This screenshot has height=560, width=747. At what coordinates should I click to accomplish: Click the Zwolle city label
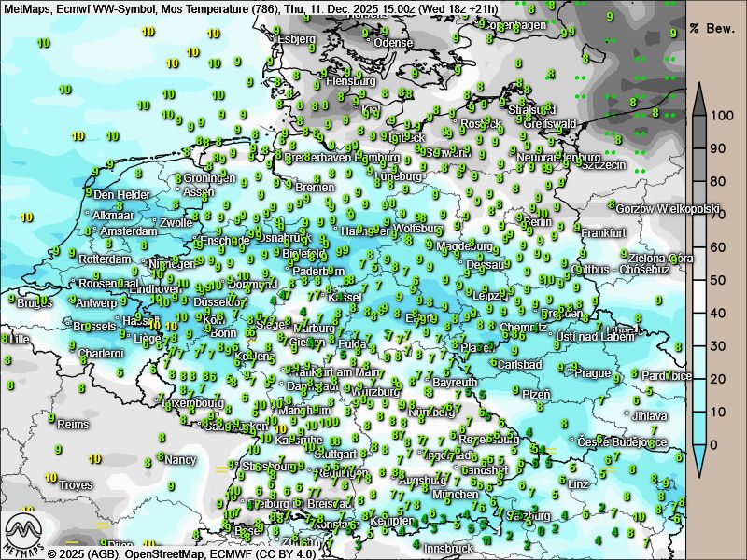click(176, 223)
